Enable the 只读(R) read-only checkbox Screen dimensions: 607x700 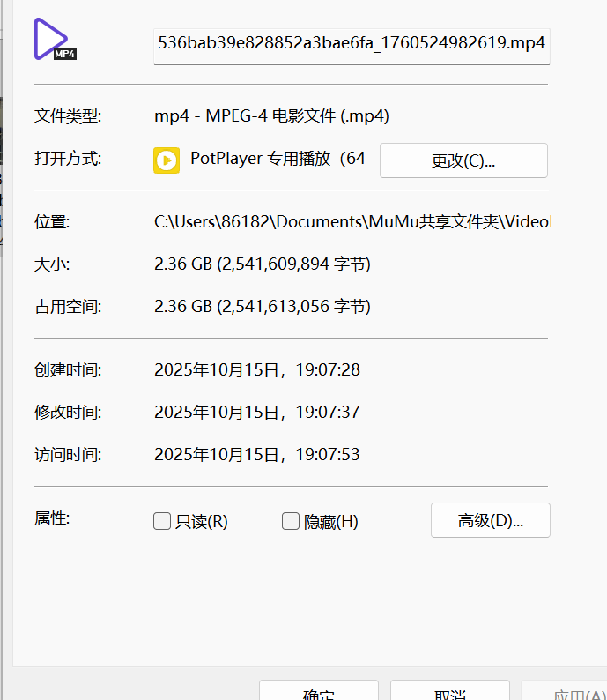click(x=162, y=521)
